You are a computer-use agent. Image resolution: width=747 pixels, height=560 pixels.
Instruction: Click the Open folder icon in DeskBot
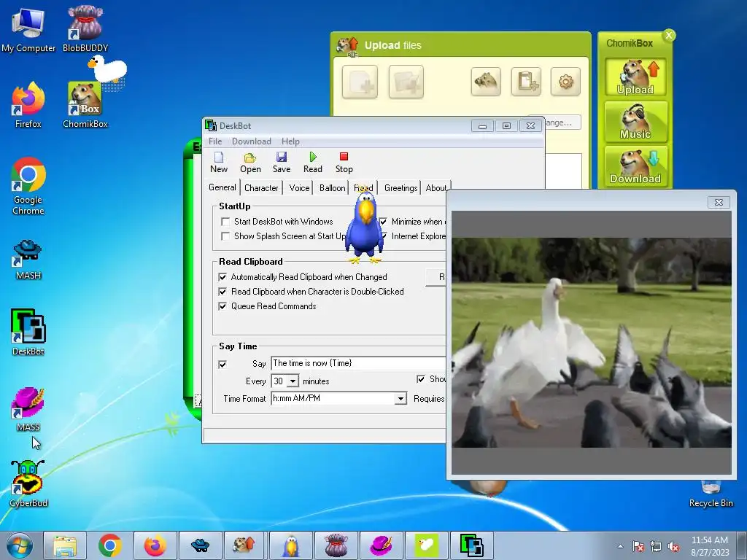(x=250, y=163)
